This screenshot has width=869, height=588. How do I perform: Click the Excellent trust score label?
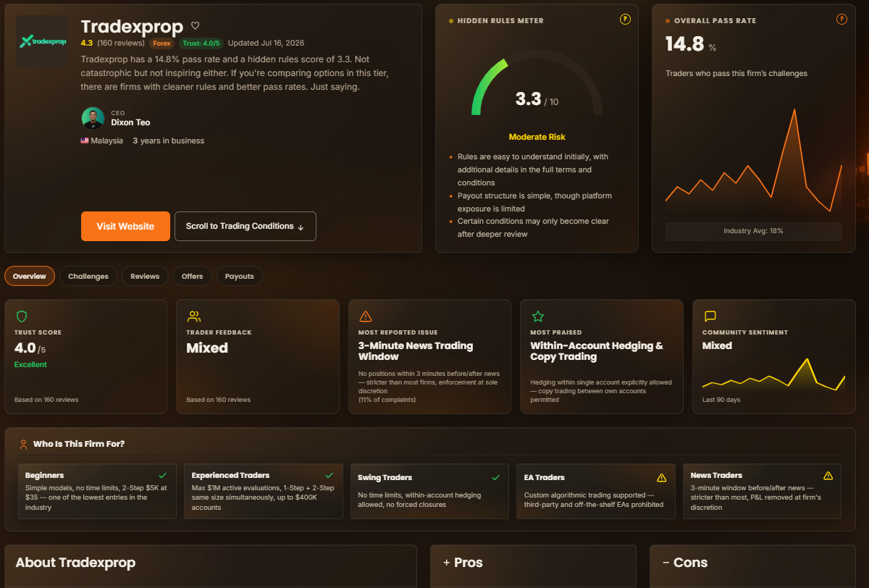pyautogui.click(x=30, y=364)
